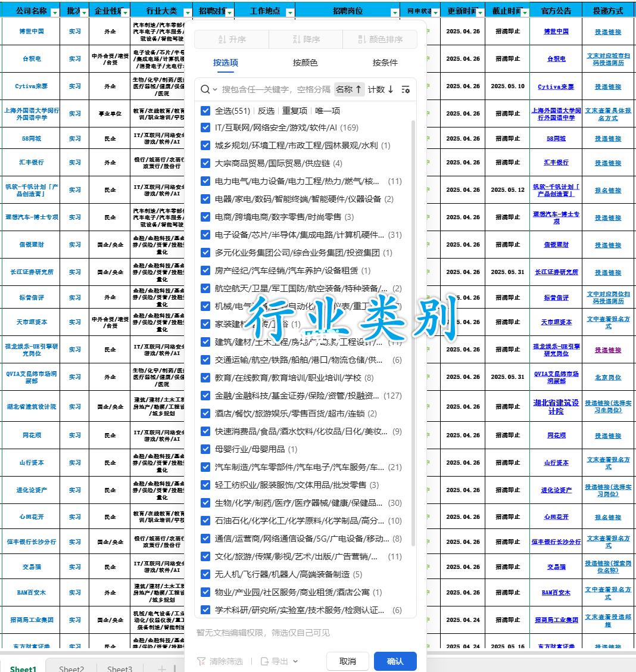Uncheck 房产经纪/汽车经销 (1) checkbox

(205, 270)
